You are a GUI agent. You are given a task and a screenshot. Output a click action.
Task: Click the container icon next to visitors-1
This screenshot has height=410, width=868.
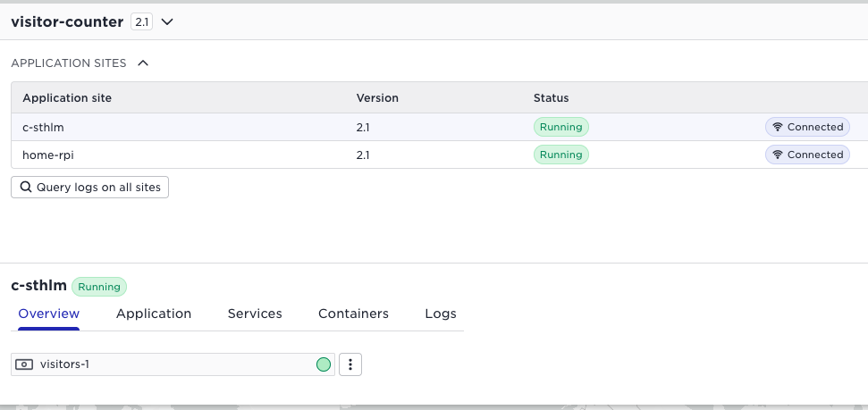click(25, 364)
